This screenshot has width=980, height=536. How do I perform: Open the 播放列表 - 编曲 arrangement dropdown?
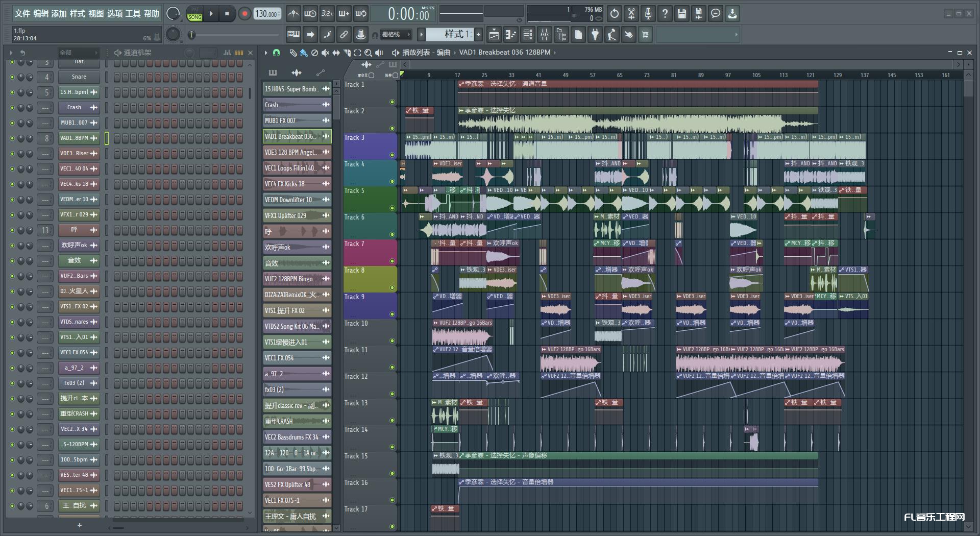click(x=426, y=53)
